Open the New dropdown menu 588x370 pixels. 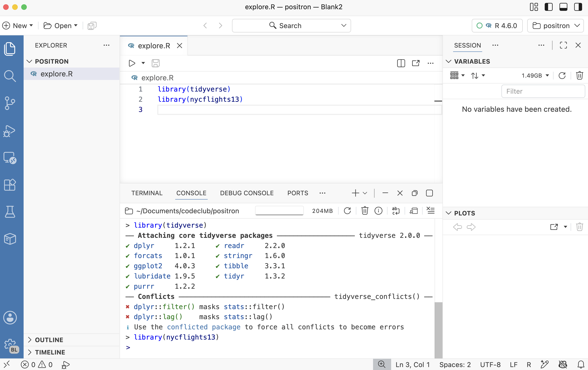(18, 26)
